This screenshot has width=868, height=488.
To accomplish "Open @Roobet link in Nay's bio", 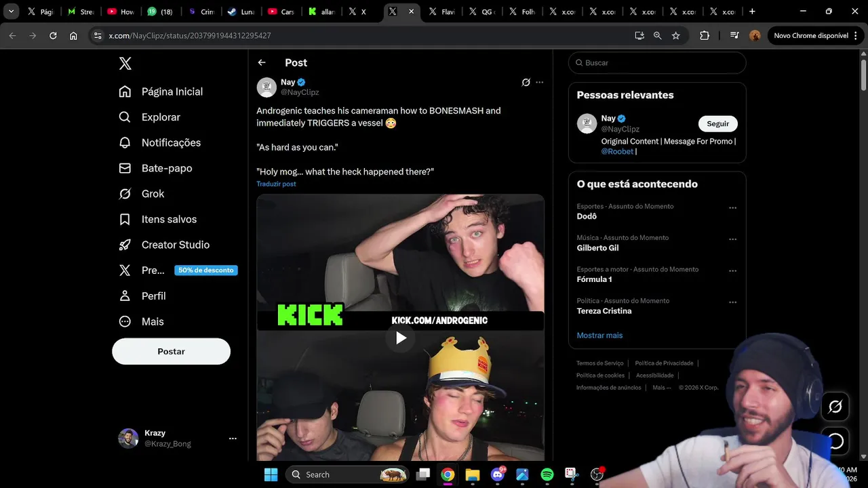I will click(617, 151).
